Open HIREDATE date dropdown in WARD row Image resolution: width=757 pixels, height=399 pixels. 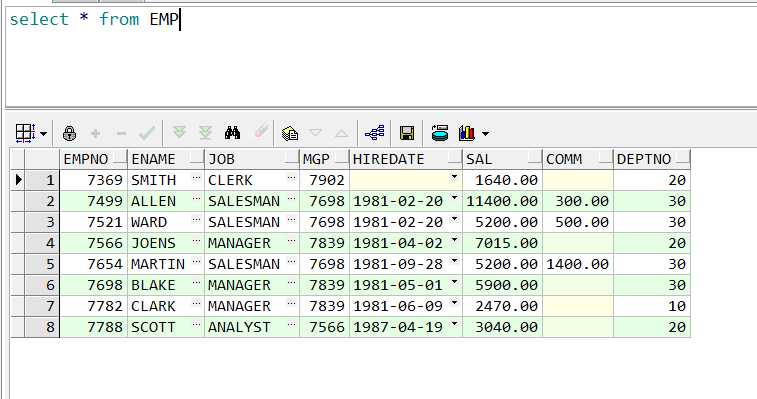pyautogui.click(x=454, y=219)
